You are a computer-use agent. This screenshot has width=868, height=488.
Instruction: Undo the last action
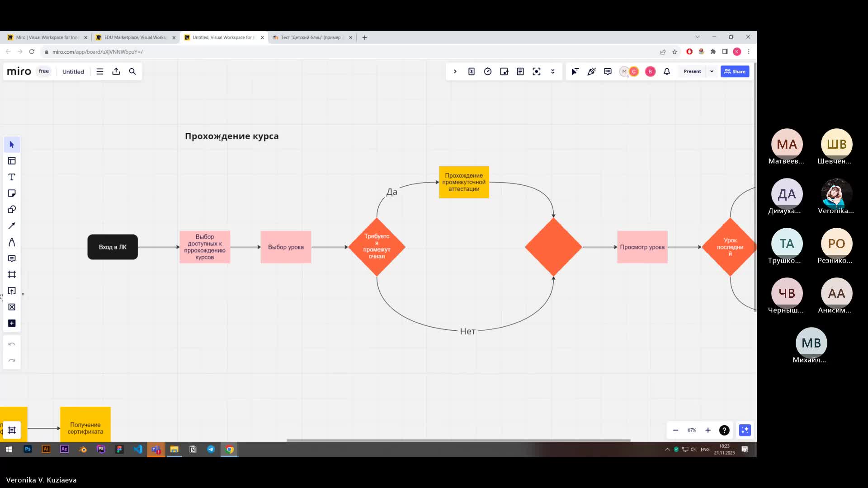(x=12, y=344)
